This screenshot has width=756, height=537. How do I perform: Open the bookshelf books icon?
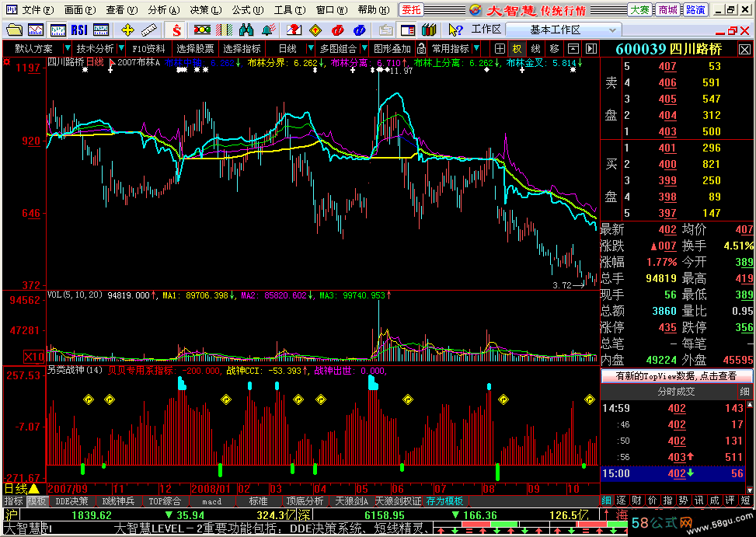[x=429, y=30]
